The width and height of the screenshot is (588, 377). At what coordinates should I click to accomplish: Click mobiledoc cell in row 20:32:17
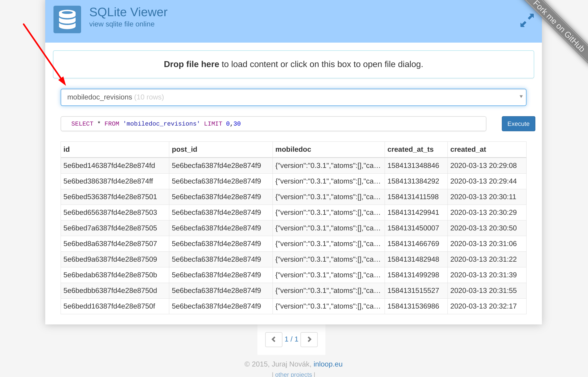(329, 306)
